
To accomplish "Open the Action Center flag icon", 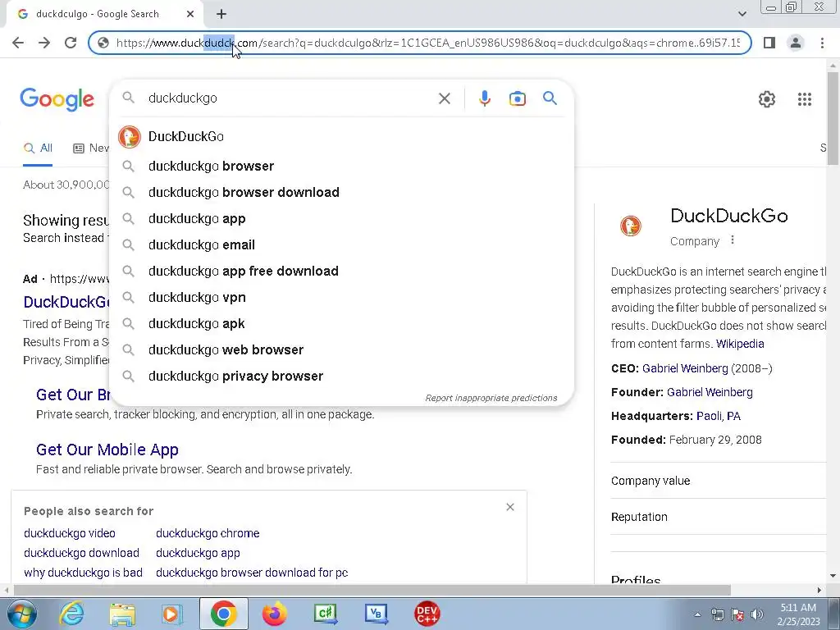I will [x=737, y=614].
